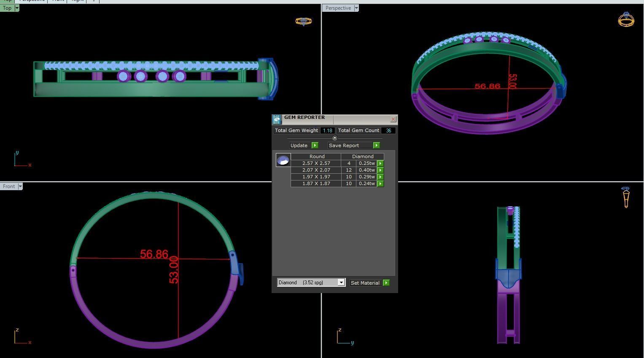Click the Set Material label
Viewport: 644px width, 358px height.
(x=365, y=283)
